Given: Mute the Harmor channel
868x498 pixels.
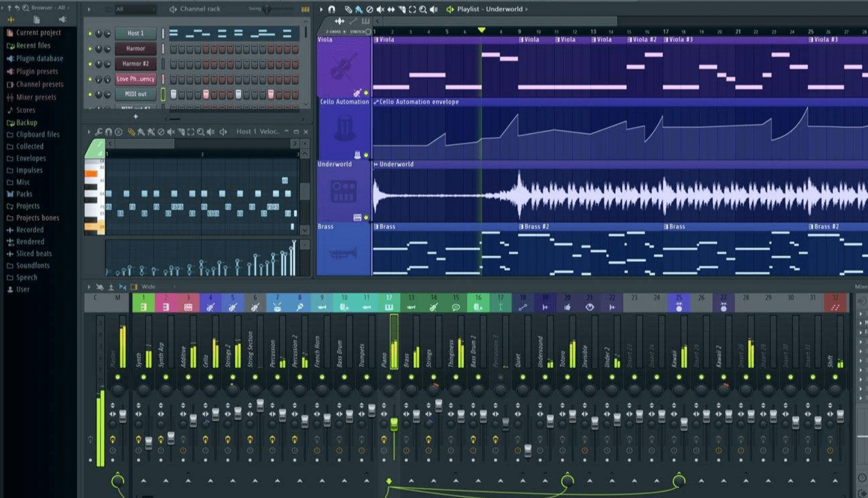Looking at the screenshot, I should pos(90,48).
